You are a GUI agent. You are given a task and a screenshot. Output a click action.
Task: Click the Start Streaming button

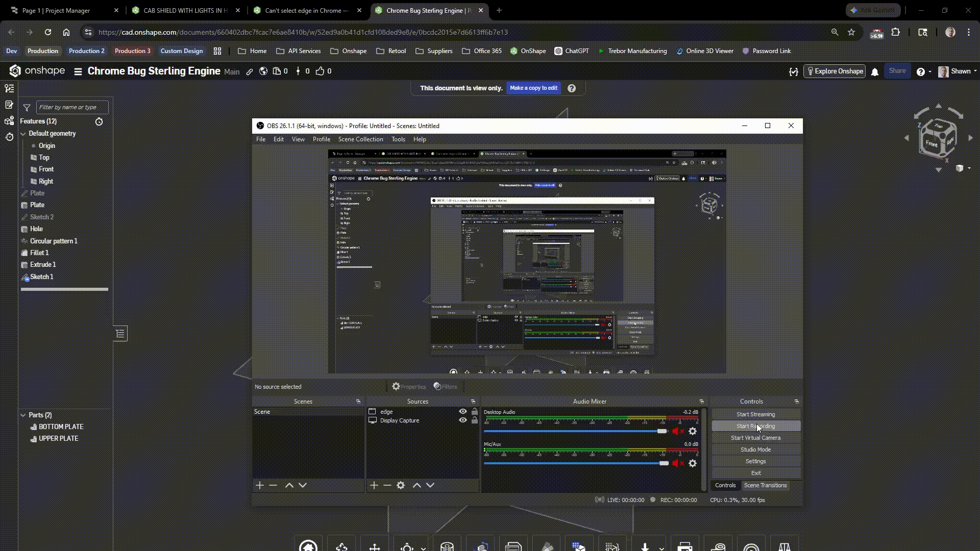click(x=755, y=414)
